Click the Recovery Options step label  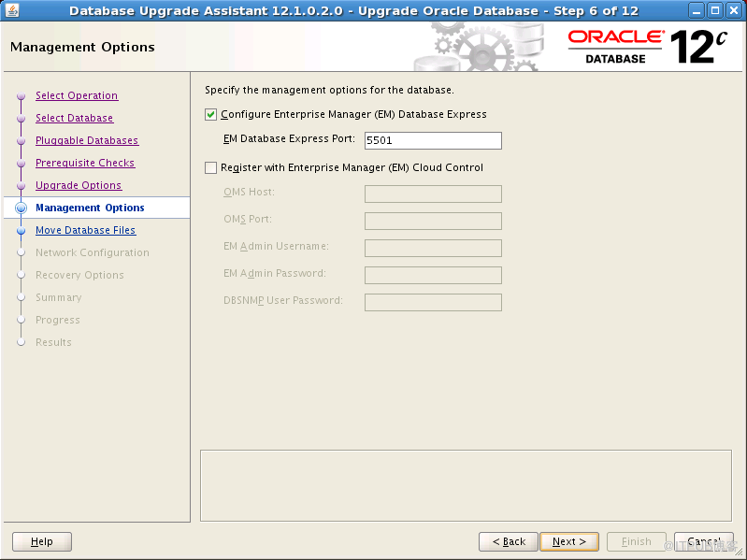click(x=79, y=275)
